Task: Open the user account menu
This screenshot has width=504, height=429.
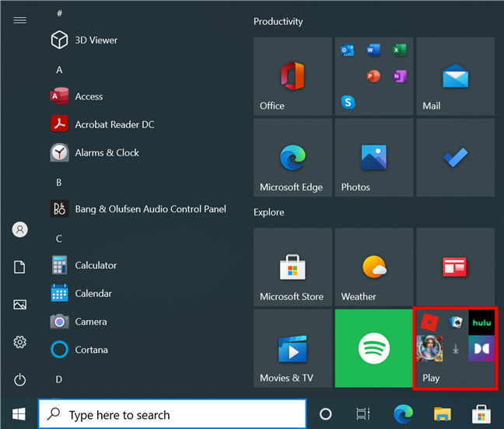Action: (x=20, y=229)
